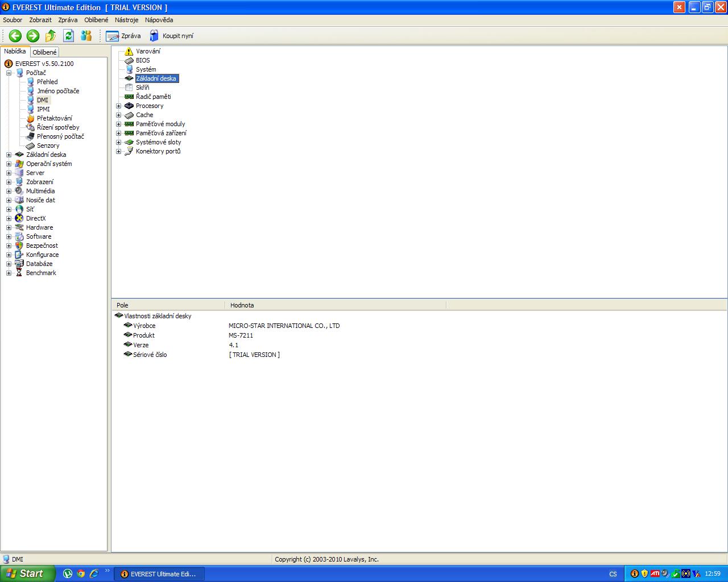Click the users (people) toolbar icon
The width and height of the screenshot is (728, 582).
[x=86, y=36]
